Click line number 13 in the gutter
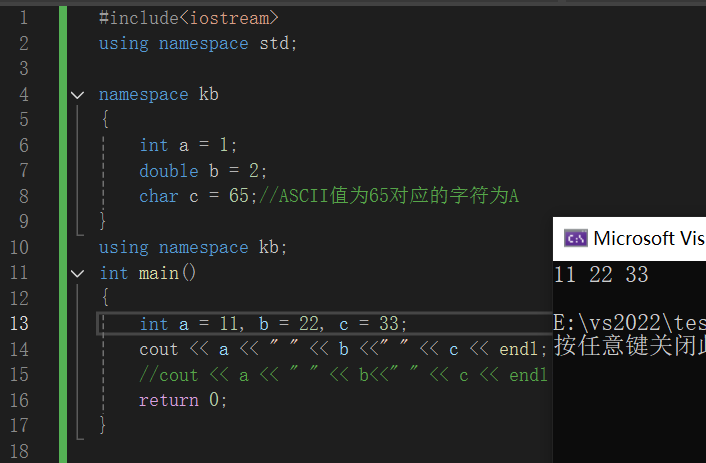706x463 pixels. (19, 323)
